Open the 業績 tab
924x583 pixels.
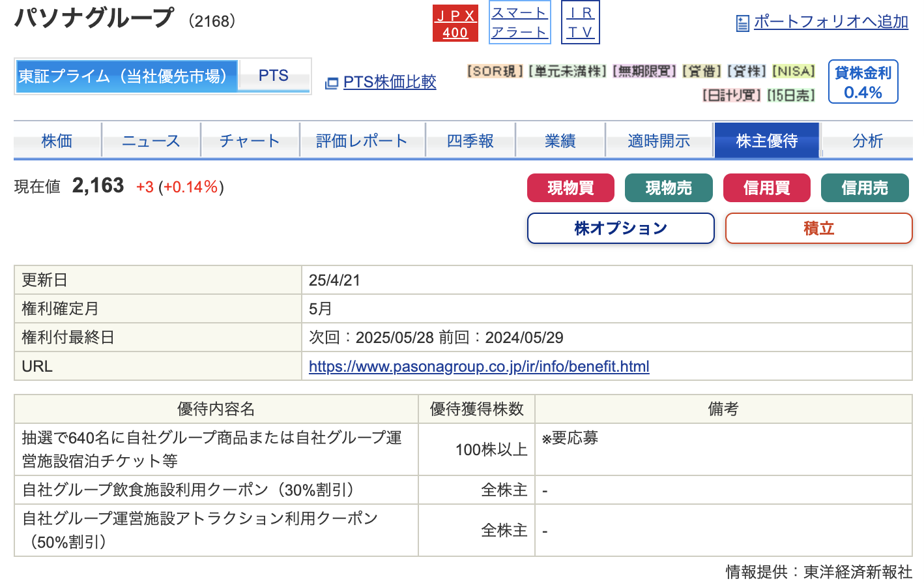(x=560, y=140)
